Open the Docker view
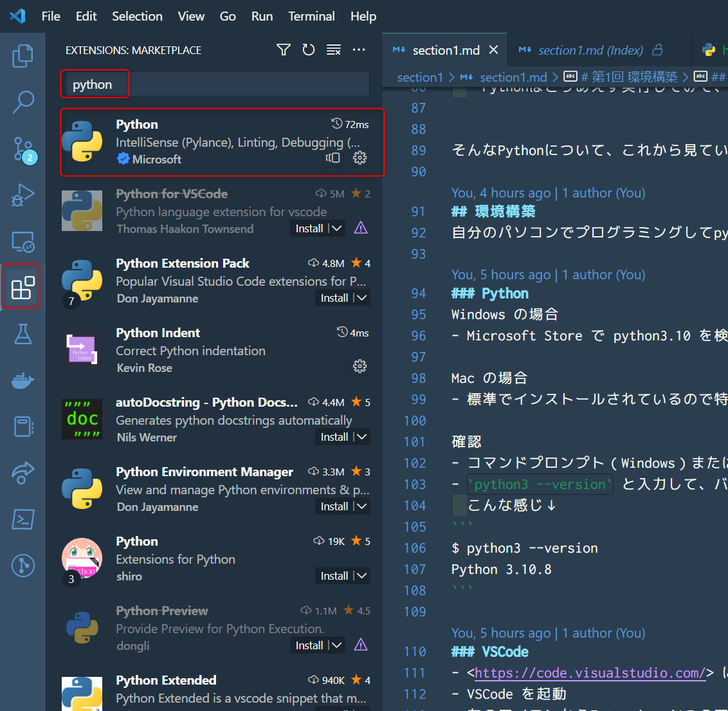This screenshot has width=728, height=711. (x=23, y=381)
